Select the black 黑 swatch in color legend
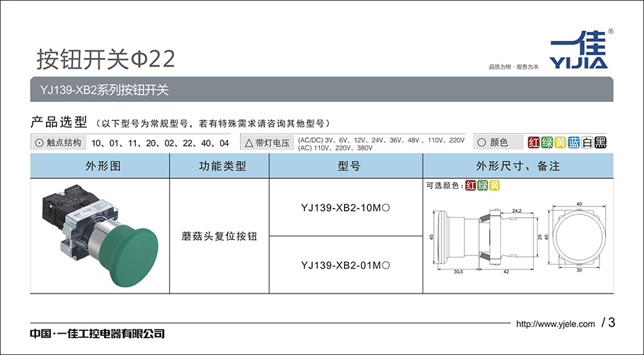The height and width of the screenshot is (355, 644). [600, 142]
